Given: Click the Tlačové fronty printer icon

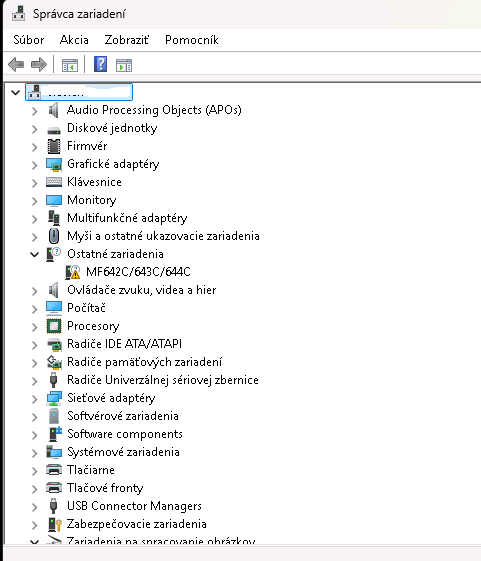Looking at the screenshot, I should (x=54, y=488).
